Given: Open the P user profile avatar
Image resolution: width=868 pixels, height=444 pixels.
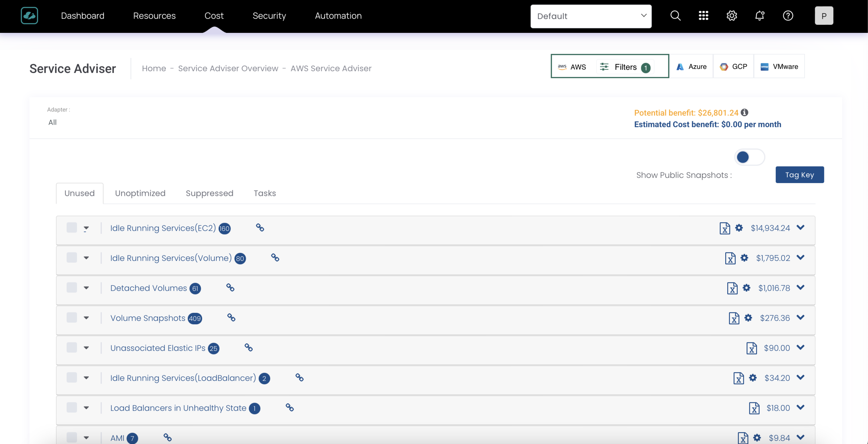Looking at the screenshot, I should 824,16.
